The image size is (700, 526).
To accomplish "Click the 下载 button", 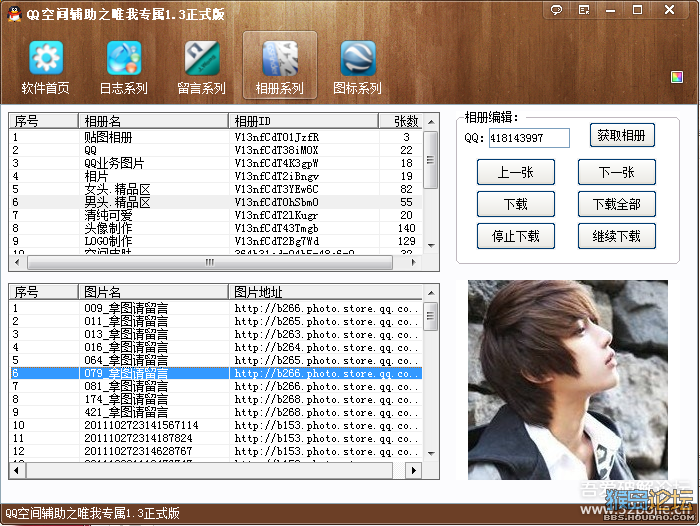I will 516,204.
